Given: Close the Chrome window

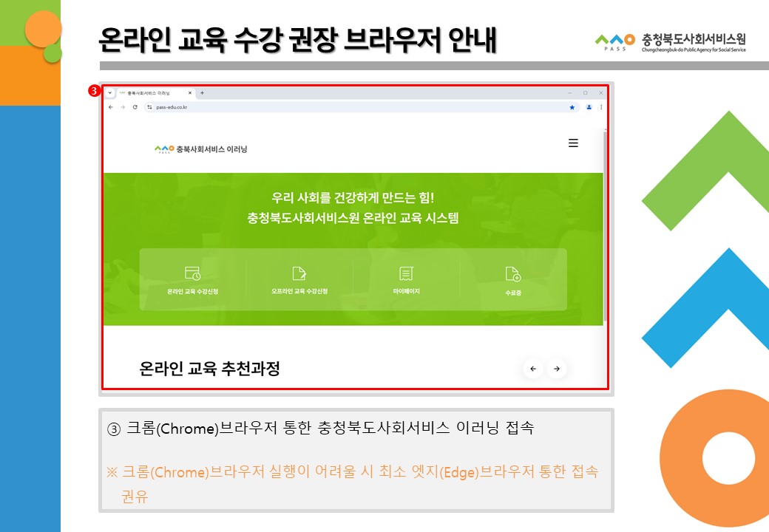Looking at the screenshot, I should 600,93.
